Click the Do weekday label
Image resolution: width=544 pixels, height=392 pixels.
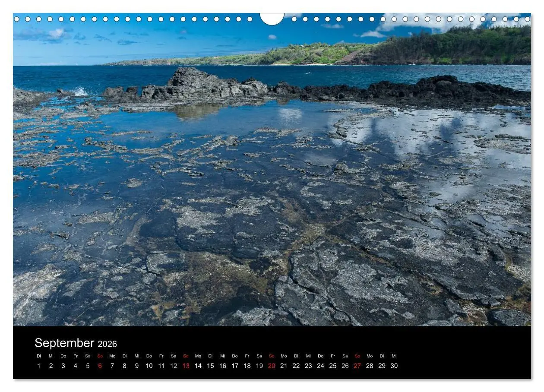click(x=62, y=356)
